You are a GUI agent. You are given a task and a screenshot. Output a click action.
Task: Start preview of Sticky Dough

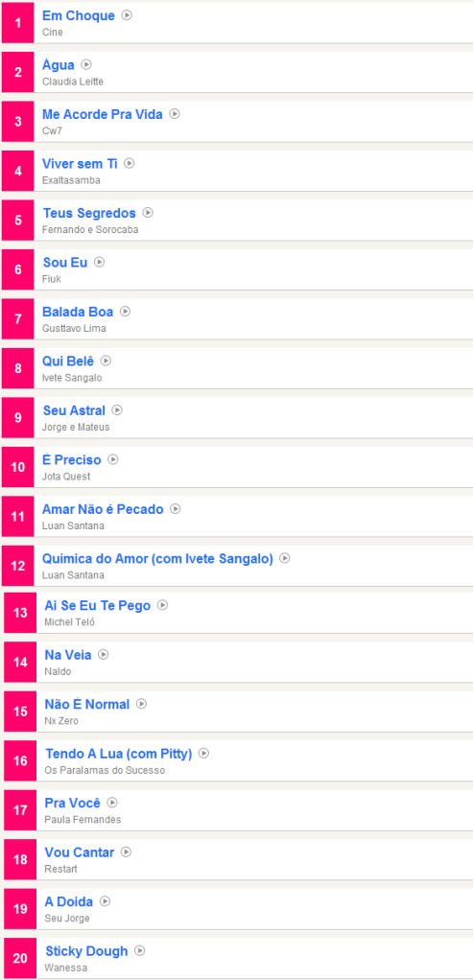click(139, 950)
